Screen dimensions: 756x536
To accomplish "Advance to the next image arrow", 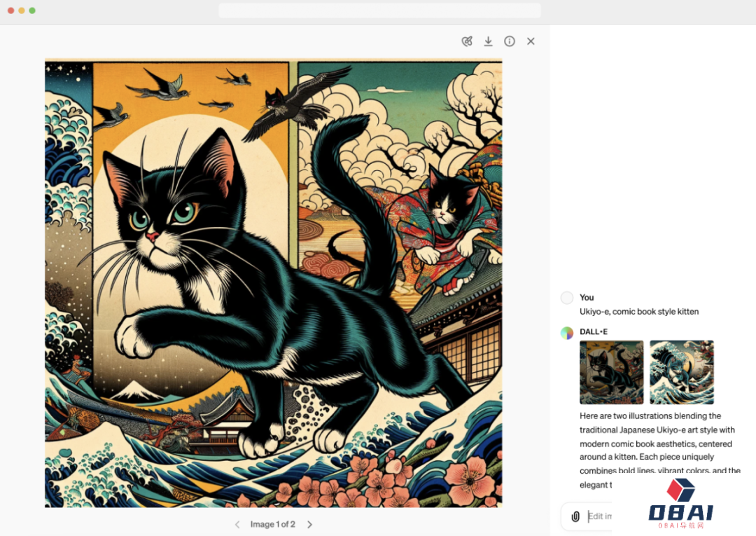I will coord(309,524).
